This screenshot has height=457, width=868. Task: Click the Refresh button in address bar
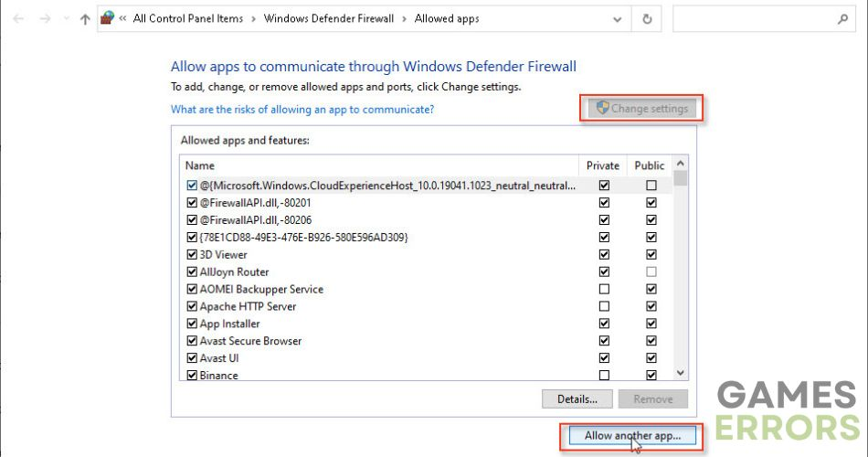point(648,18)
